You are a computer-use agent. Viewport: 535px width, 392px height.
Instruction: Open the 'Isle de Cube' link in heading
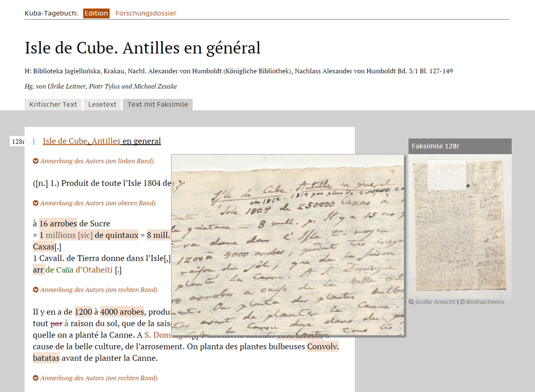[65, 141]
